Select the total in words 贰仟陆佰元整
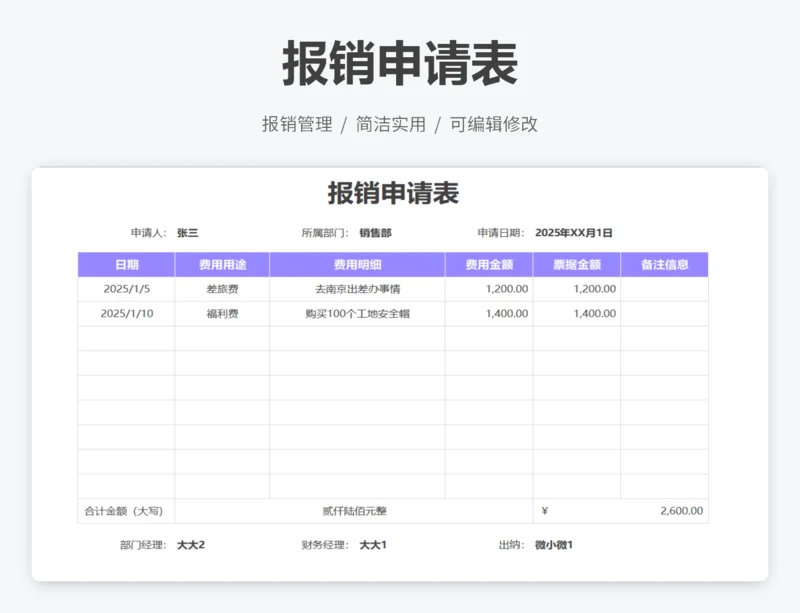 coord(355,511)
